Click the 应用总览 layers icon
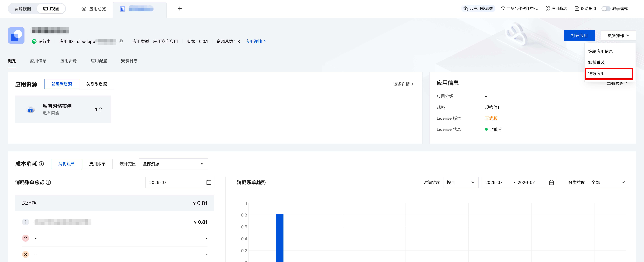The image size is (644, 262). (x=84, y=9)
